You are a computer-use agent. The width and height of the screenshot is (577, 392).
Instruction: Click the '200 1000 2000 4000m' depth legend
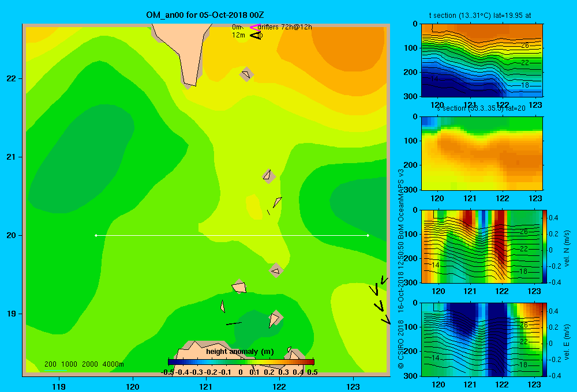84,364
